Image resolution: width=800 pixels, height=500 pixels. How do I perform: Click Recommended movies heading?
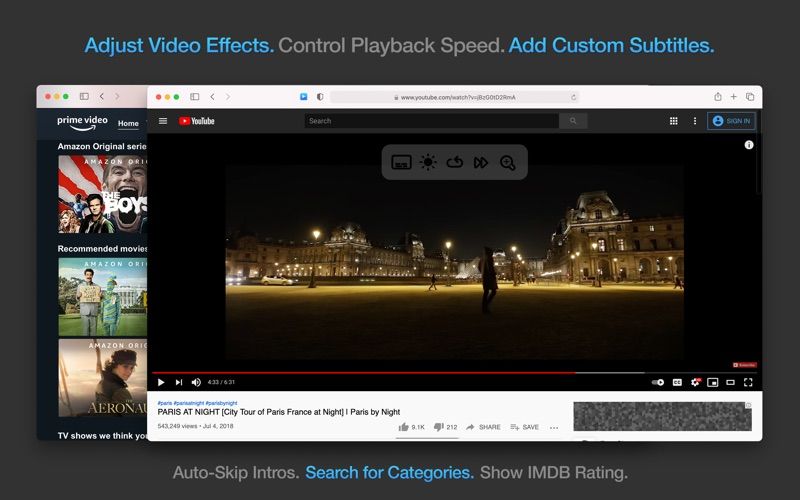(102, 248)
